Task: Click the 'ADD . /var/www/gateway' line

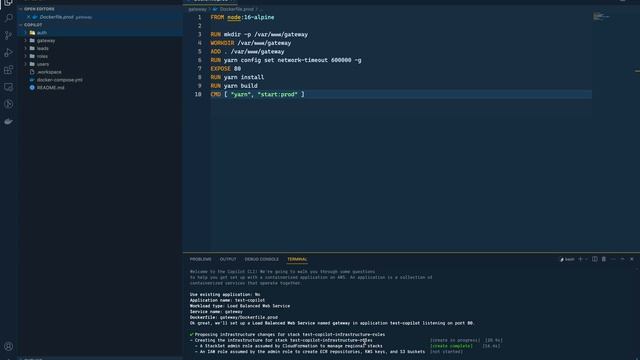Action: [x=247, y=52]
